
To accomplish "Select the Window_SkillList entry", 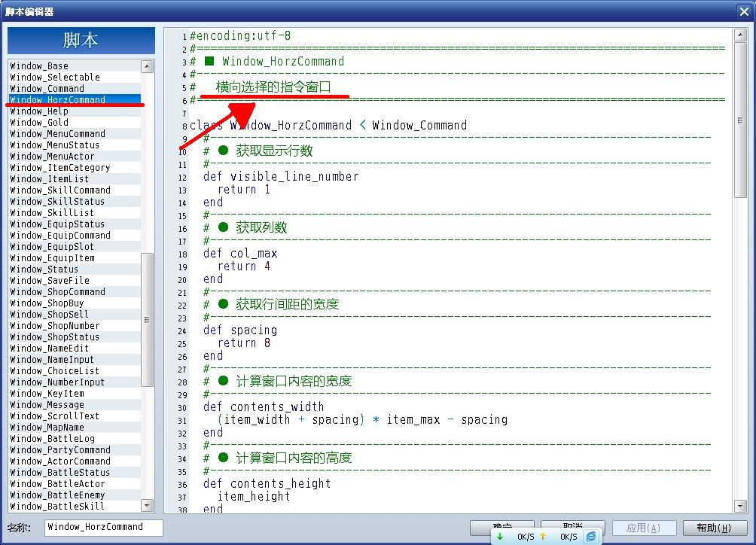I will click(75, 212).
